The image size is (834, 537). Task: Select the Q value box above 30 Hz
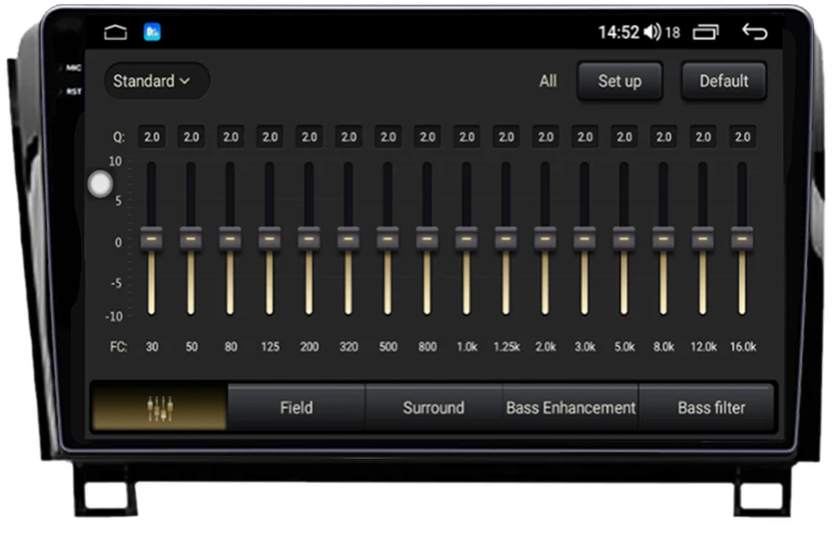[152, 137]
